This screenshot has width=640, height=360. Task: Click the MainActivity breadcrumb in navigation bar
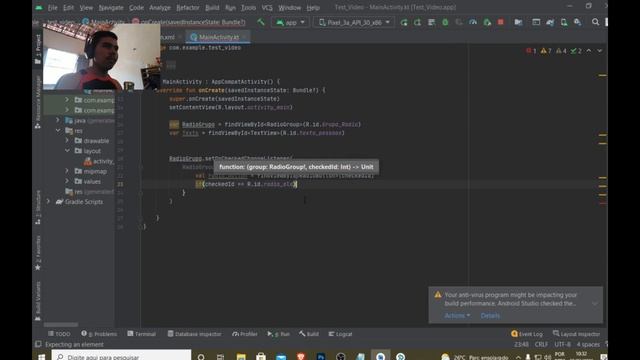pos(104,22)
